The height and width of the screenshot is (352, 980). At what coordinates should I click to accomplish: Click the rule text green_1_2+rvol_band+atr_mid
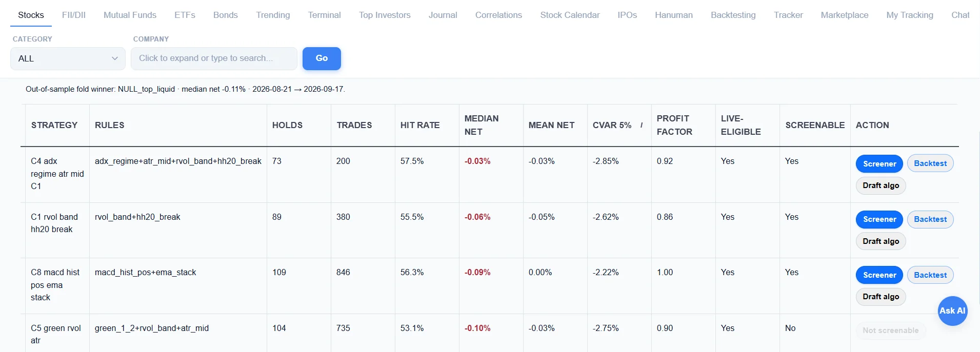(152, 328)
